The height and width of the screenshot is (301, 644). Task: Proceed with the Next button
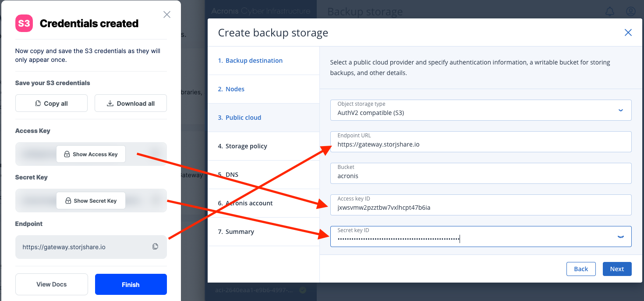pos(617,269)
